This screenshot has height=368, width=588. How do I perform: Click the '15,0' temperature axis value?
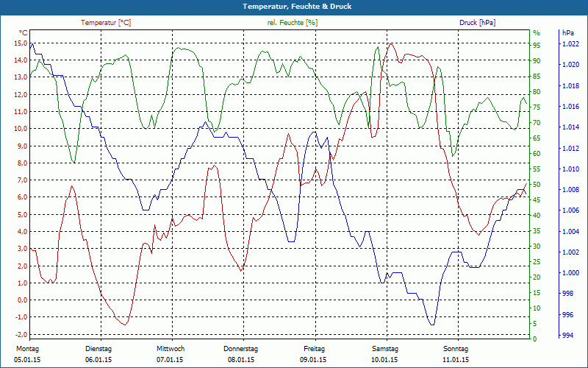[x=21, y=43]
